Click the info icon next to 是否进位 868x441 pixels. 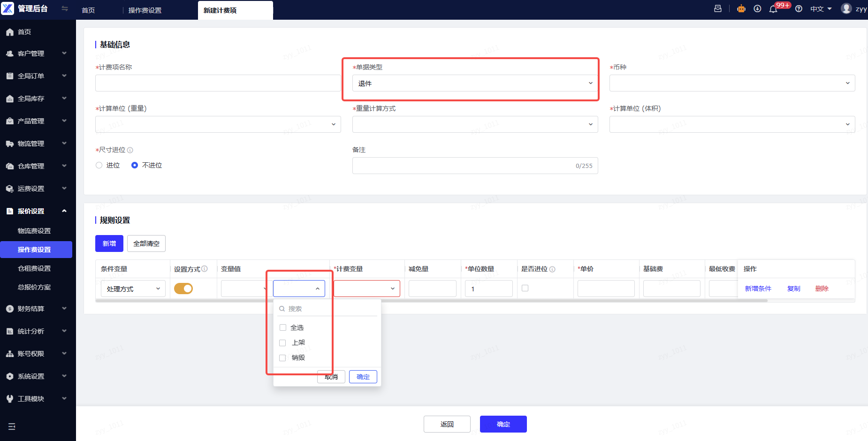552,269
